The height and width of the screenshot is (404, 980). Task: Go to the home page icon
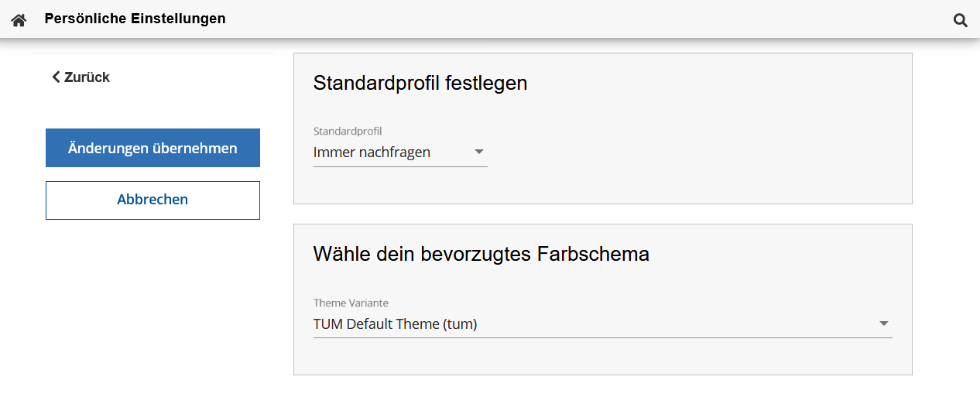point(19,20)
